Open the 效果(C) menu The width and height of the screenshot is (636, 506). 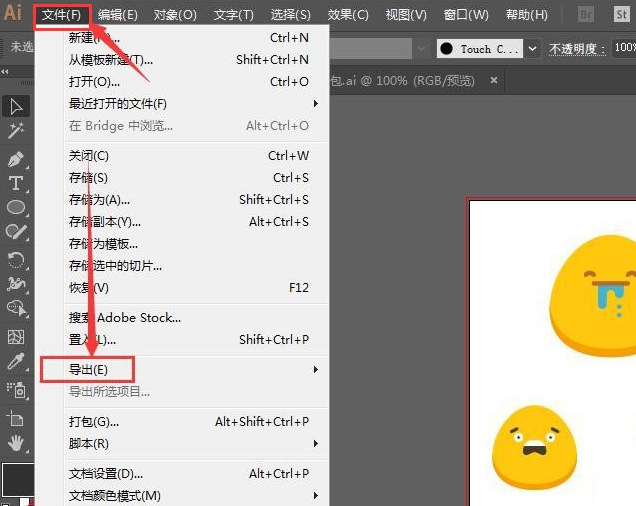tap(348, 15)
